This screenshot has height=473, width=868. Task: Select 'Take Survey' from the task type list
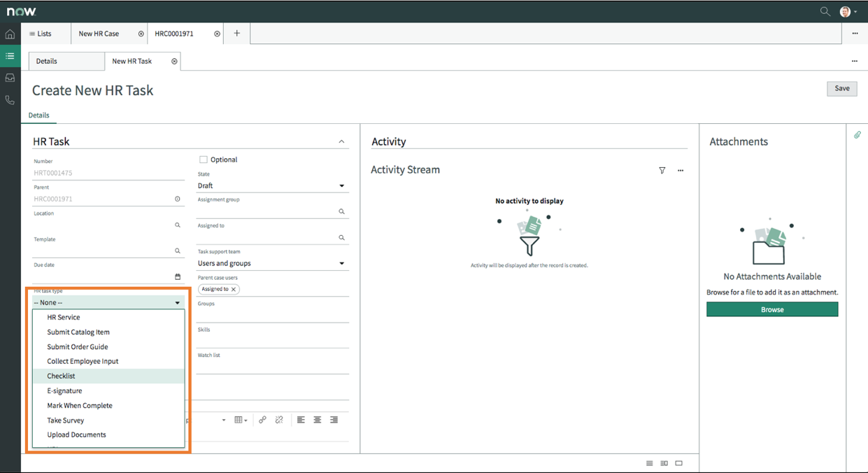pos(108,420)
